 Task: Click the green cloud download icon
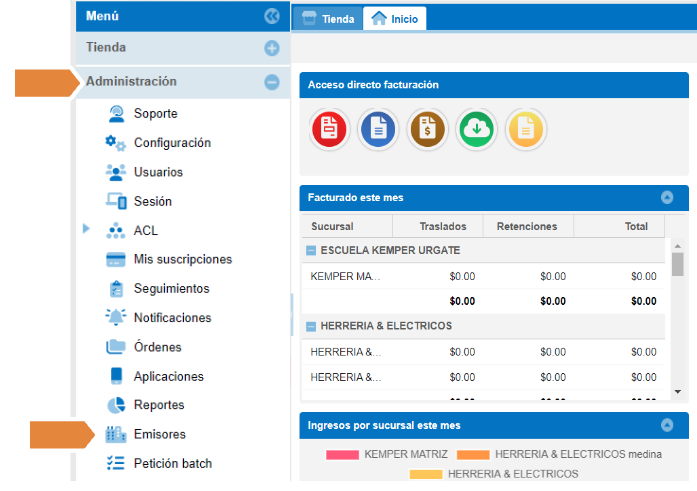click(476, 128)
